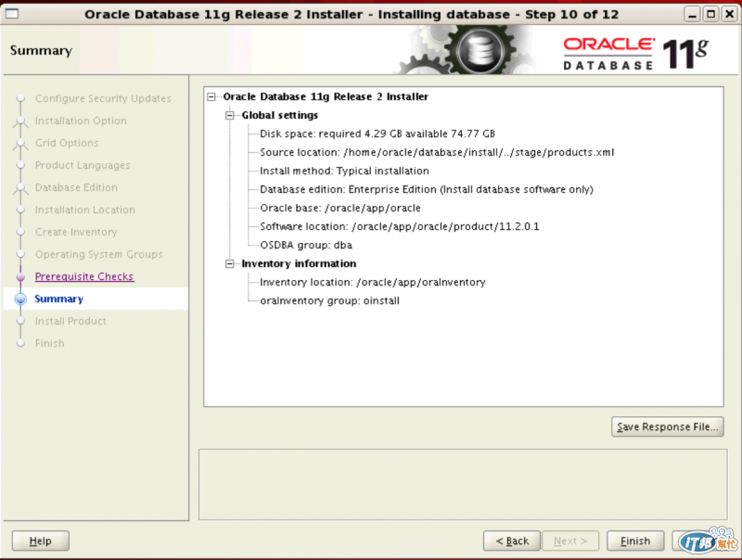Screen dimensions: 742x560
Task: Click the Database edition Enterprise Edition row
Action: click(427, 189)
